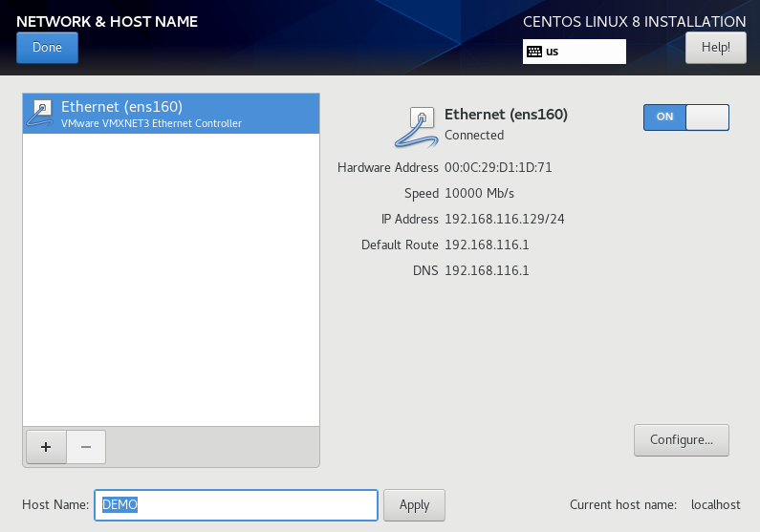Click the Host Name: label
The width and height of the screenshot is (760, 532).
click(55, 504)
